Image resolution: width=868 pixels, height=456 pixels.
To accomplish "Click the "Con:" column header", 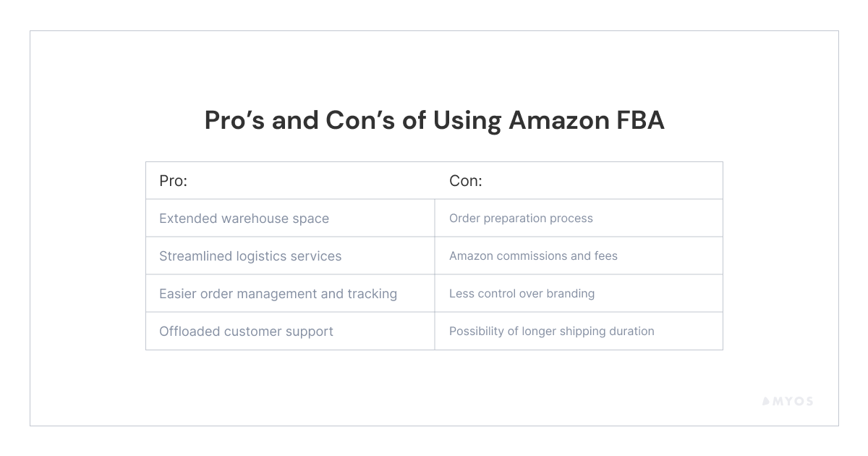I will click(466, 181).
